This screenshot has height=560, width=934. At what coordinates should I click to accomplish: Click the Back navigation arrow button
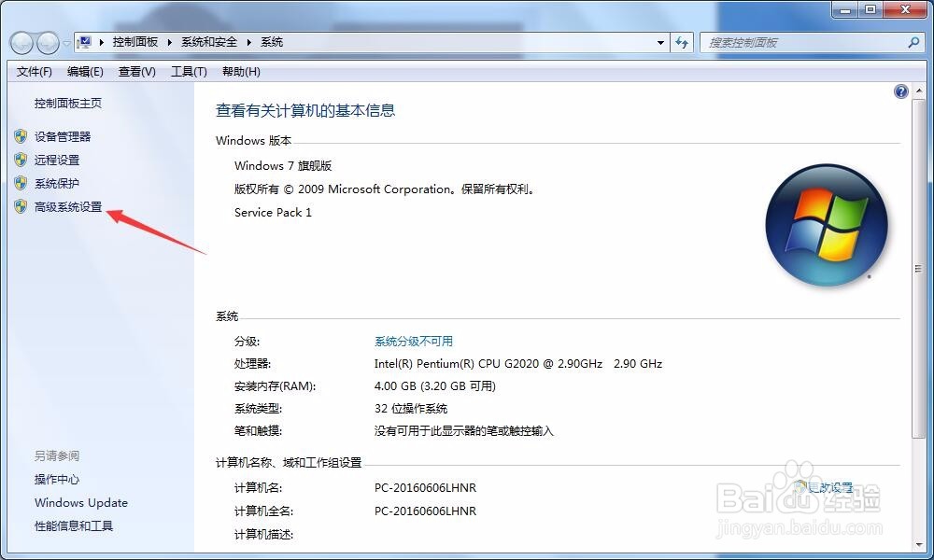coord(22,42)
